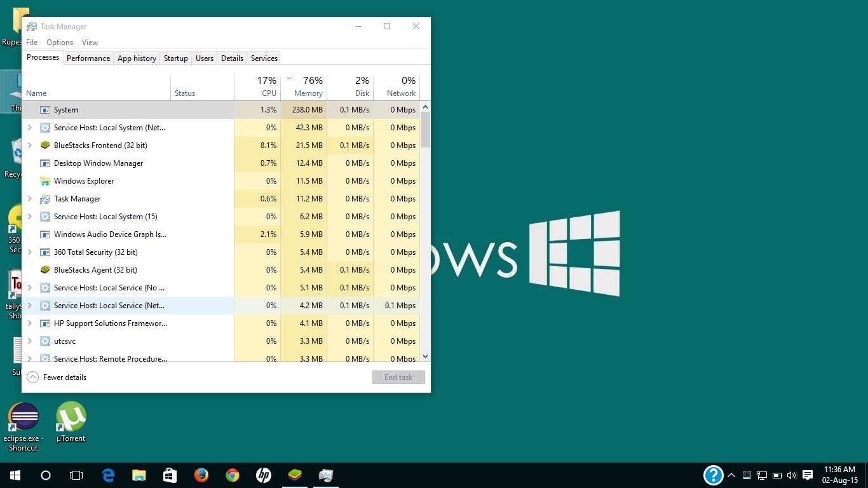Image resolution: width=868 pixels, height=488 pixels.
Task: Launch Firefox from the taskbar
Action: [x=201, y=475]
